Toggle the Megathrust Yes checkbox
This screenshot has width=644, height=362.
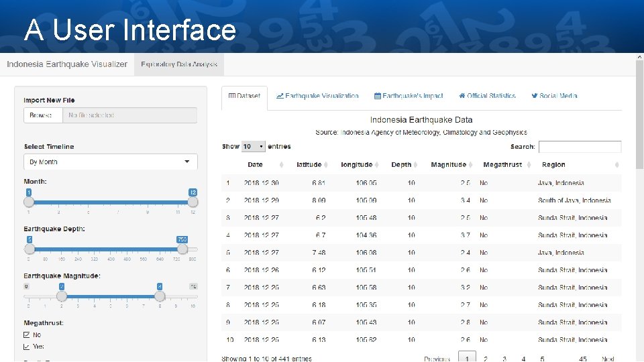(27, 347)
